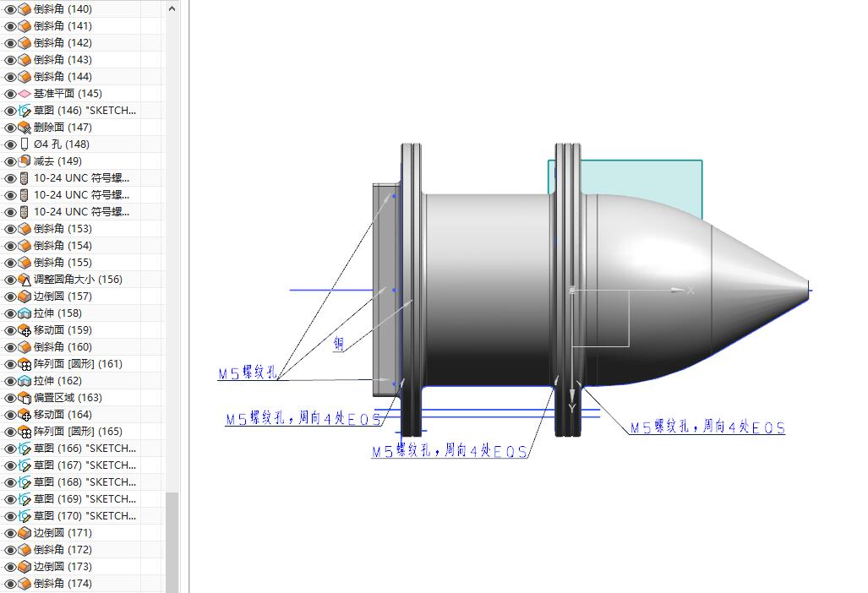Toggle visibility of 基准平面 (145)
Screen dimensions: 868x593
(x=10, y=94)
